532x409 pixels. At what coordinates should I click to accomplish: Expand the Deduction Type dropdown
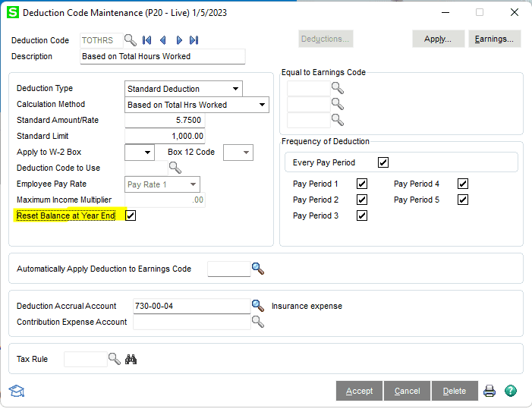(x=236, y=89)
